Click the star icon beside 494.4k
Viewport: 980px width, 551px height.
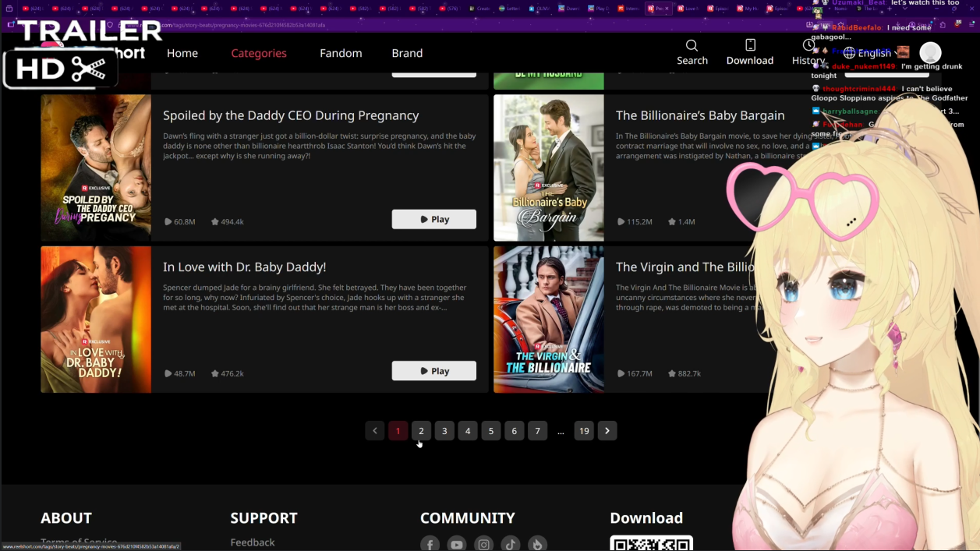[215, 221]
